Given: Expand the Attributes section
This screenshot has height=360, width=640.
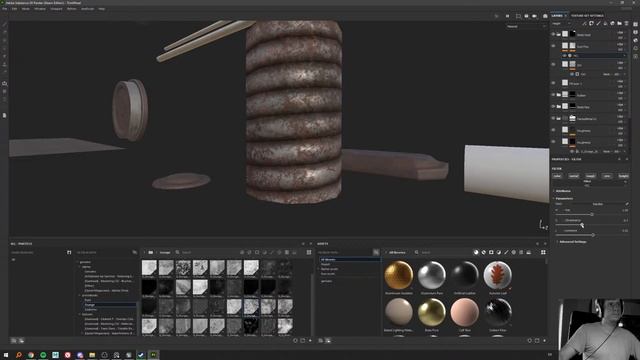Looking at the screenshot, I should [x=563, y=191].
